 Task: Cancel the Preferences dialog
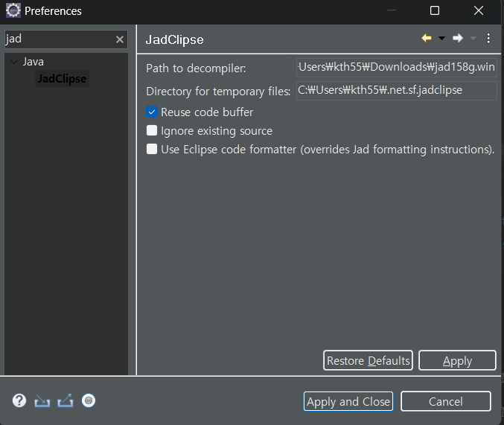[x=446, y=401]
